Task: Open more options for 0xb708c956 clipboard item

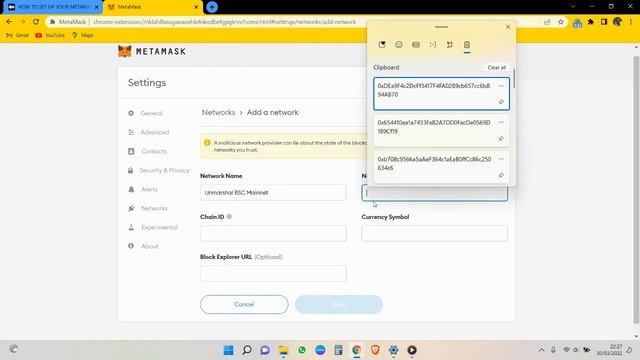Action: coord(501,159)
